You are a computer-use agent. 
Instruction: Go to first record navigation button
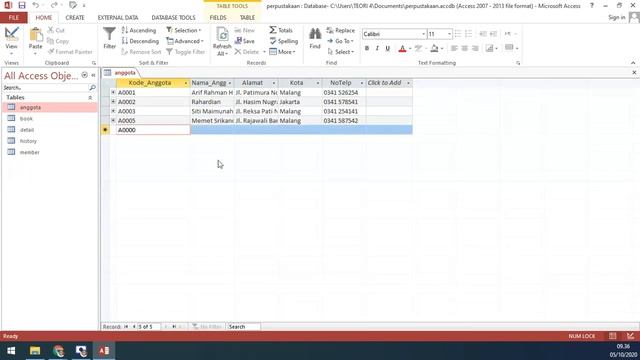point(126,327)
